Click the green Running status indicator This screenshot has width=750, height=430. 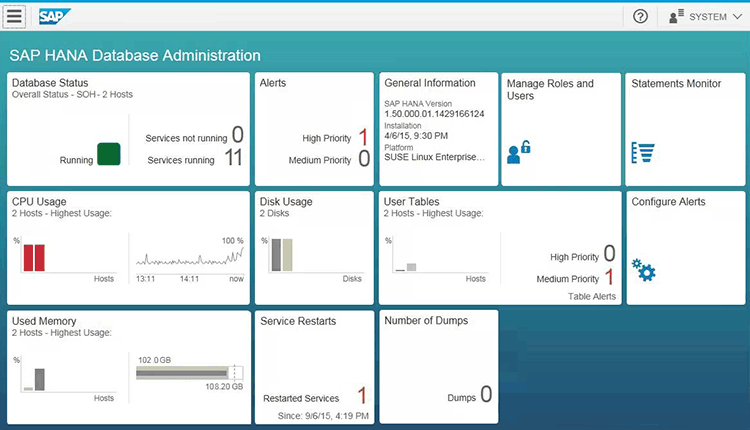click(108, 154)
